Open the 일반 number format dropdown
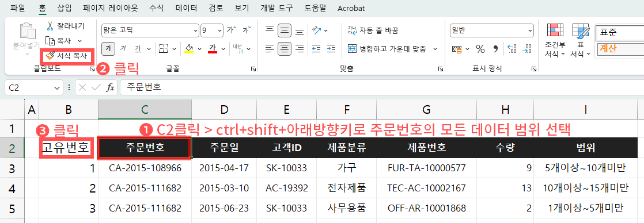 click(x=530, y=30)
